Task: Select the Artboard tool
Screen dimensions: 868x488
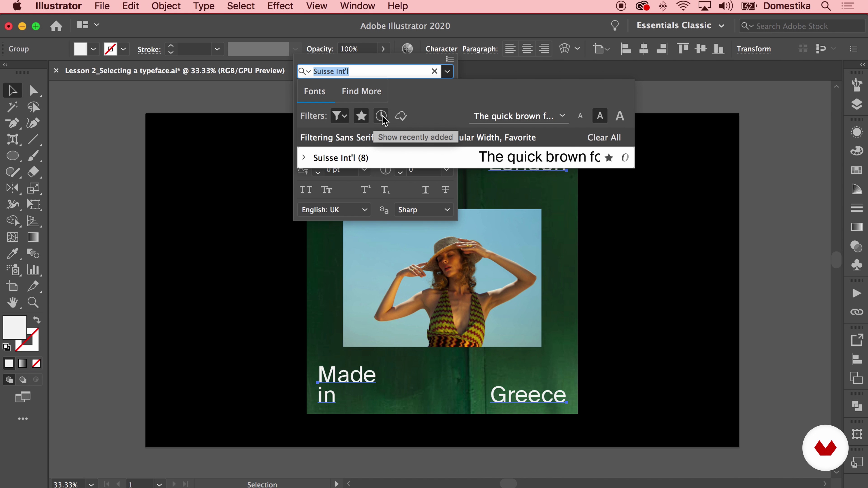Action: coord(12,286)
